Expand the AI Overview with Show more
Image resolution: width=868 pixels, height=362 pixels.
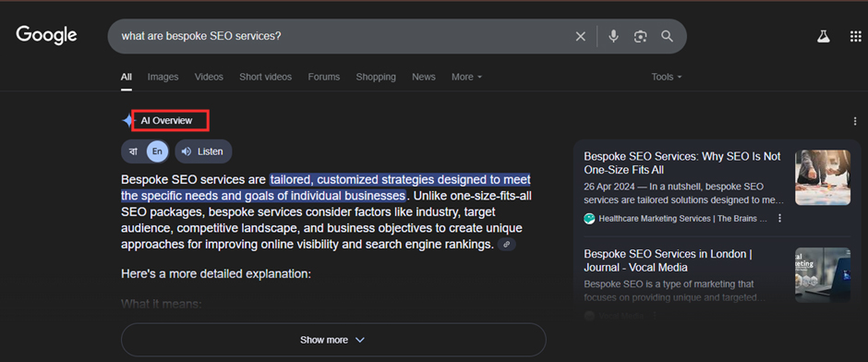coord(333,340)
